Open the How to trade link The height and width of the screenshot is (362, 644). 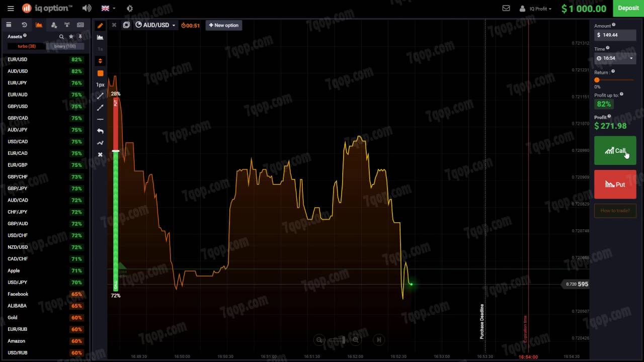[615, 210]
